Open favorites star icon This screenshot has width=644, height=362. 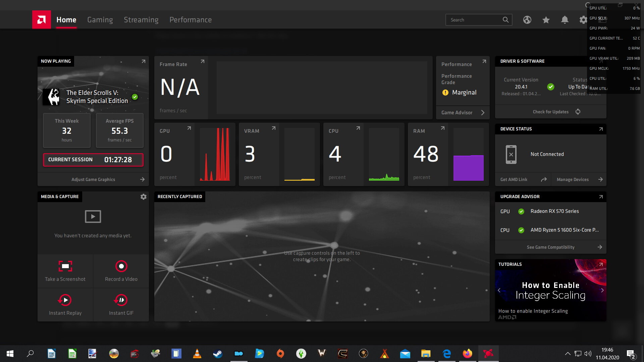546,20
